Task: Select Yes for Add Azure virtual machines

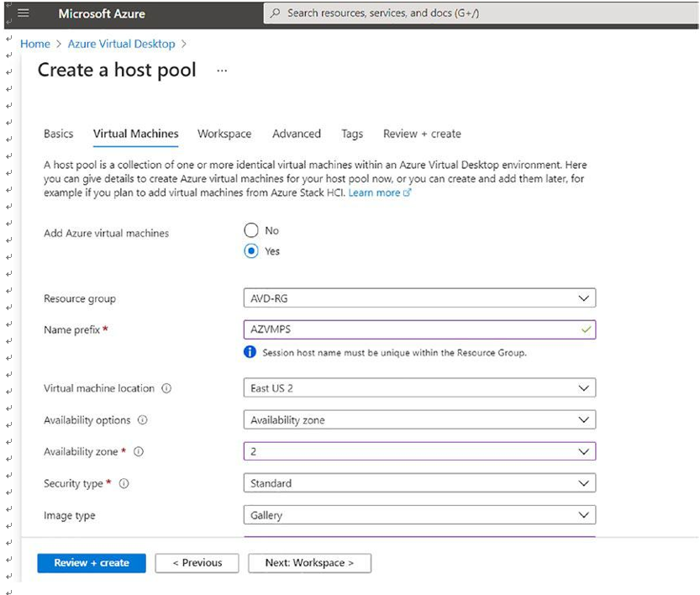Action: 251,250
